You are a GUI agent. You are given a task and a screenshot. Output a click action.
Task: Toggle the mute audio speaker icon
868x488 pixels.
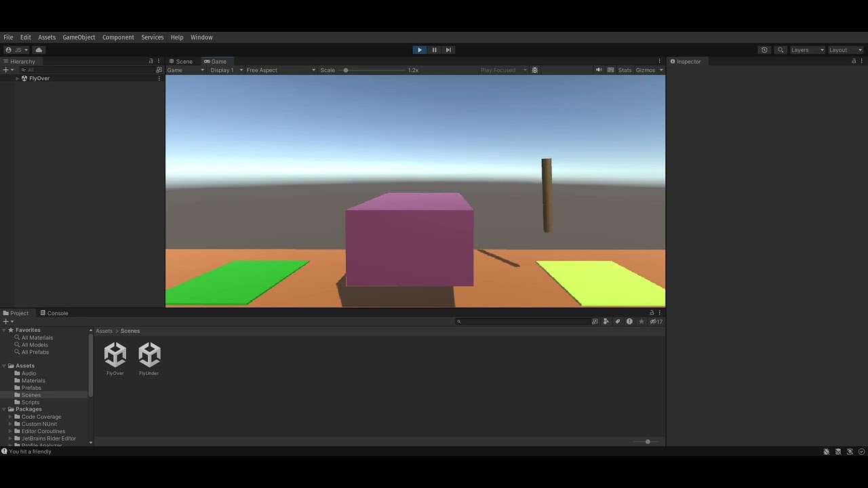pos(599,70)
